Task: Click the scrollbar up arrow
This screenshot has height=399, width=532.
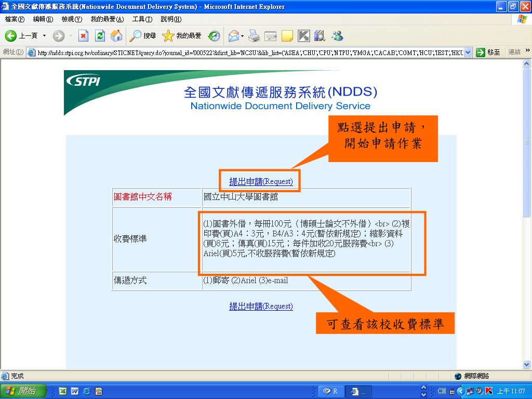Action: pos(527,63)
